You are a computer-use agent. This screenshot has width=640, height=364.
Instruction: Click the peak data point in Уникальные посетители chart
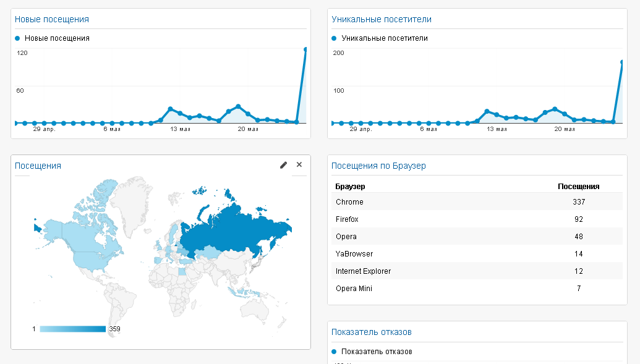622,62
